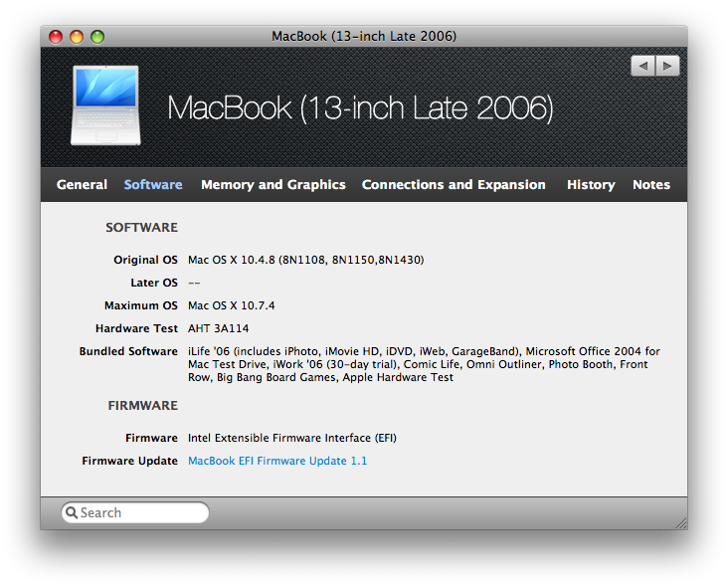This screenshot has width=728, height=585.
Task: Click the Hardware Test label
Action: coord(136,328)
